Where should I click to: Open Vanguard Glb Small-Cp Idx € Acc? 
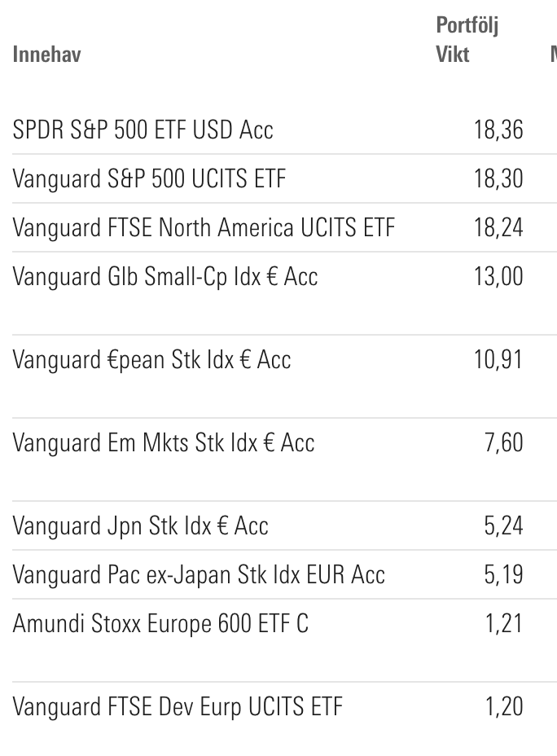165,276
